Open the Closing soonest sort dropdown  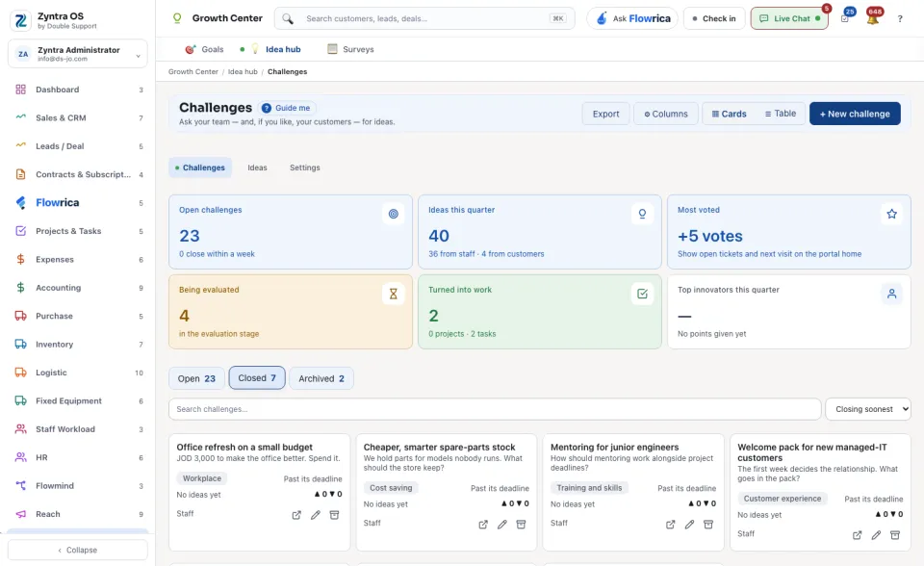tap(868, 409)
